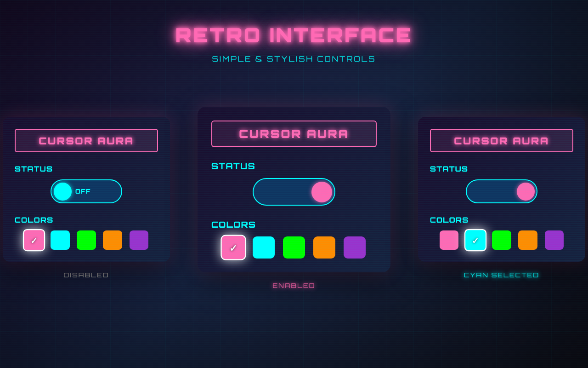Image resolution: width=588 pixels, height=368 pixels.
Task: Select the purple swatch in the Disabled card
Action: (x=139, y=240)
